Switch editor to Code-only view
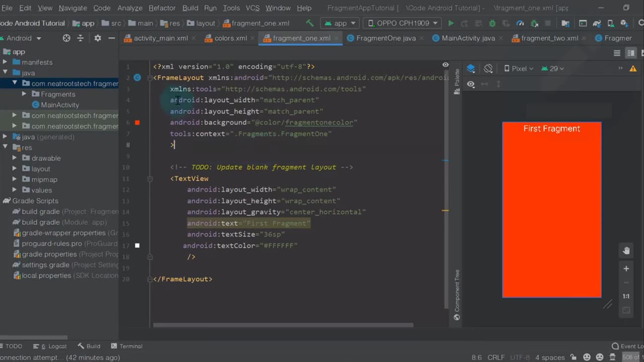The height and width of the screenshot is (362, 644). click(x=617, y=53)
